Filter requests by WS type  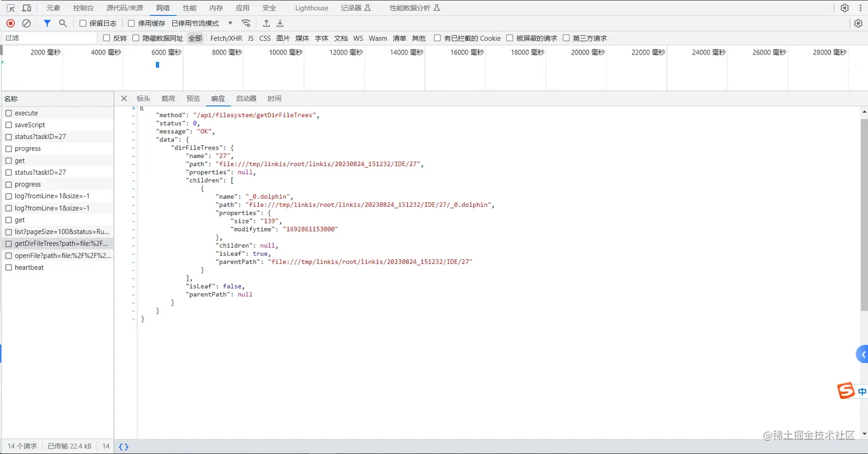(358, 39)
